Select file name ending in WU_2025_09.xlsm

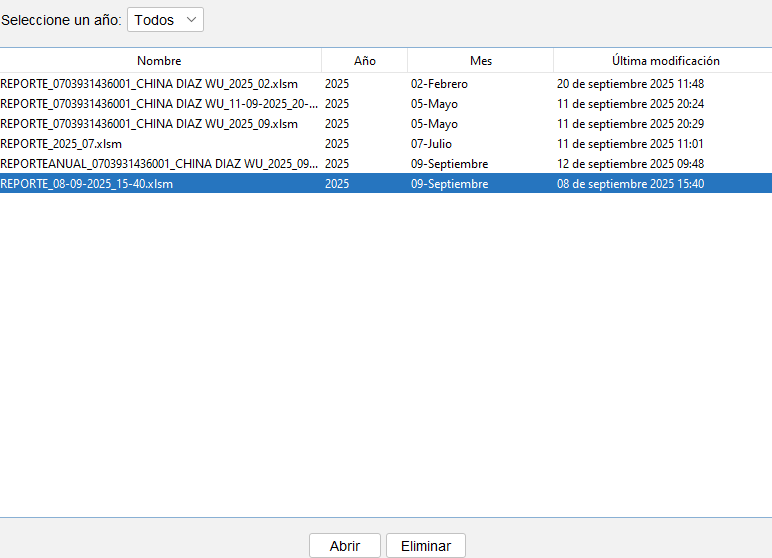tap(149, 124)
